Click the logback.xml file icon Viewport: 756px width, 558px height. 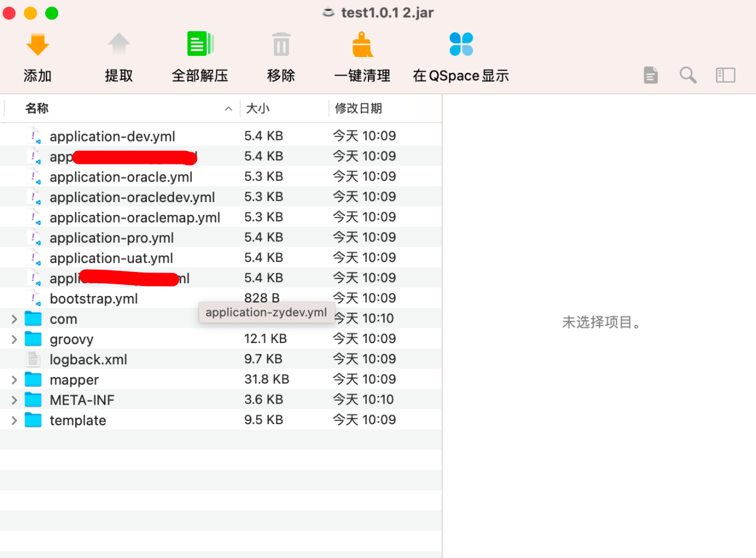tap(33, 359)
